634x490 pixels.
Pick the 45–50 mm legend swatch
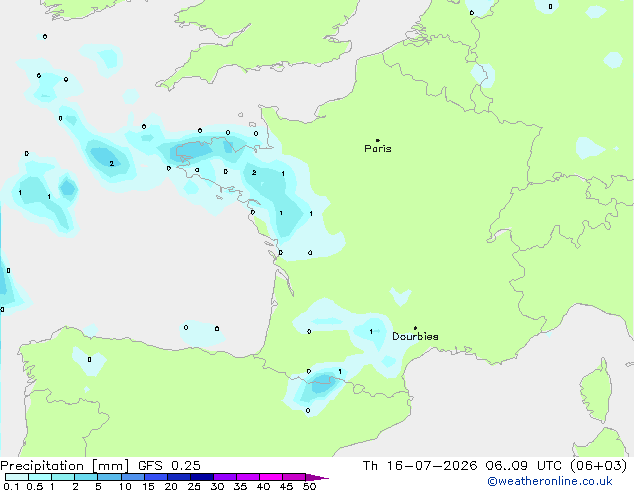pos(294,477)
